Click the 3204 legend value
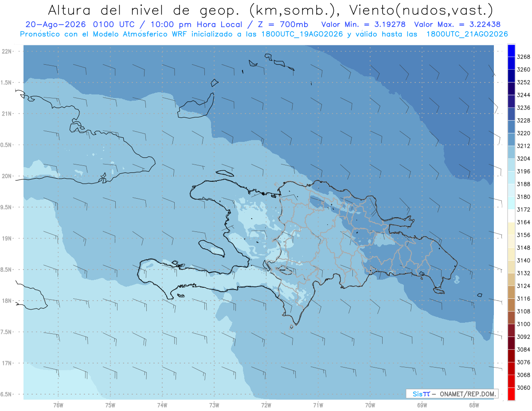 coord(524,159)
